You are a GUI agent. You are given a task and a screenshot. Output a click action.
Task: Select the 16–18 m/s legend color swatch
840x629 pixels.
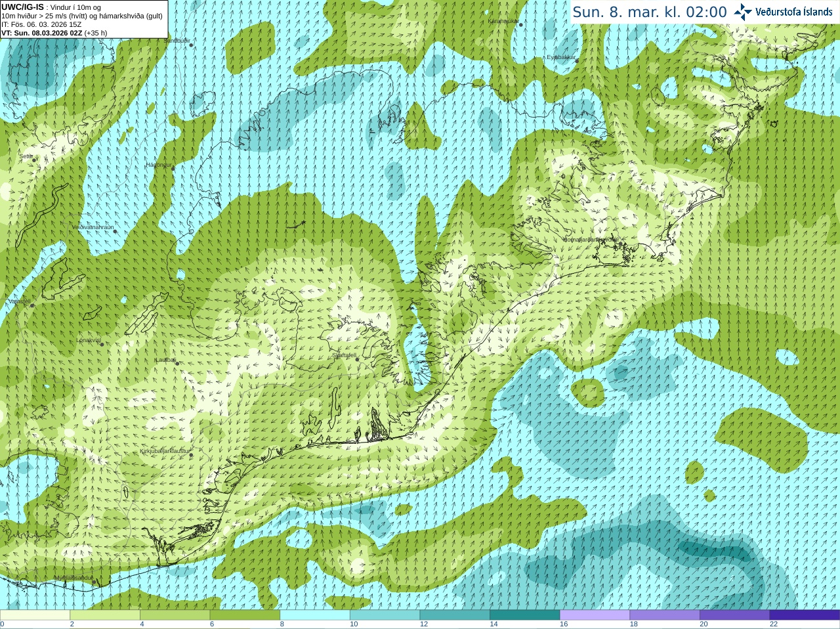click(595, 615)
